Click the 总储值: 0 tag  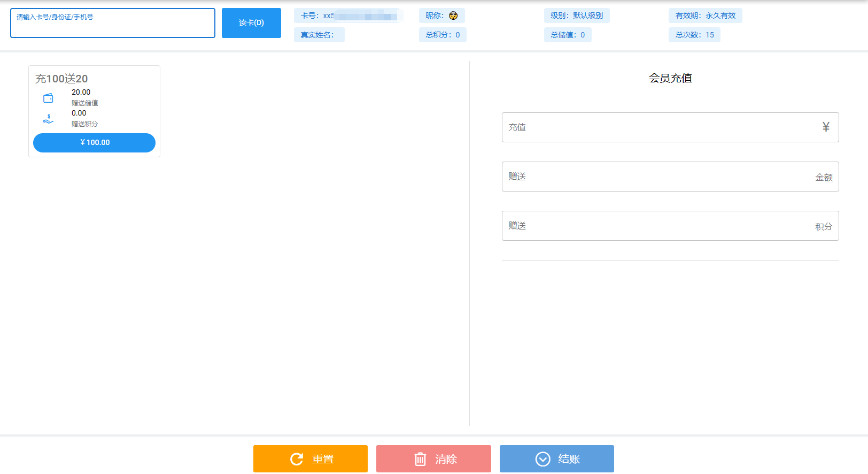pos(568,35)
